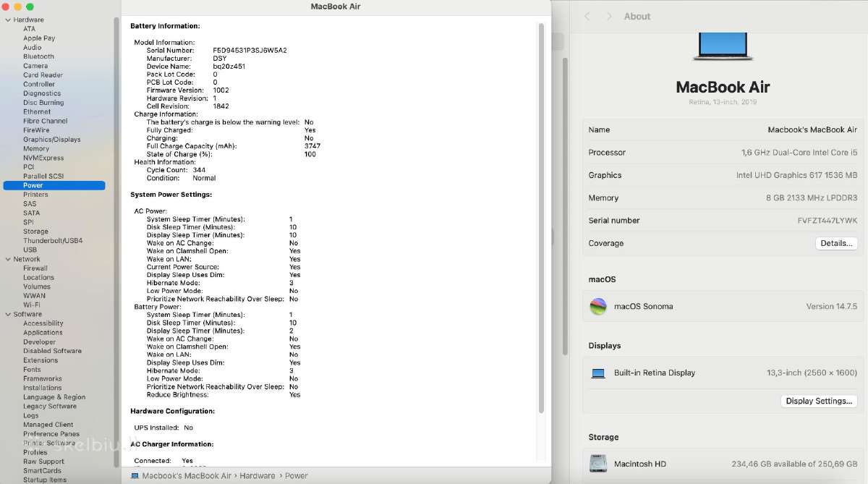Image resolution: width=868 pixels, height=484 pixels.
Task: Click the Name field Macbook's MacBook Air
Action: [812, 130]
